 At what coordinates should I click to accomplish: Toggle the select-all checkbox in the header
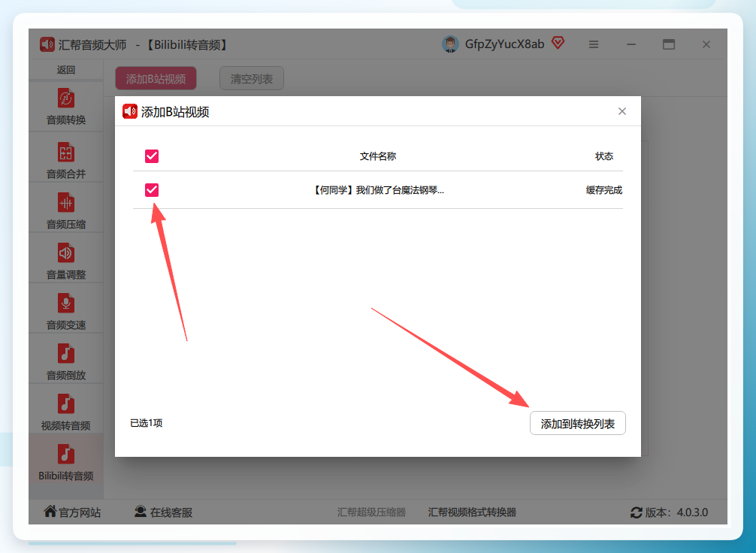152,156
